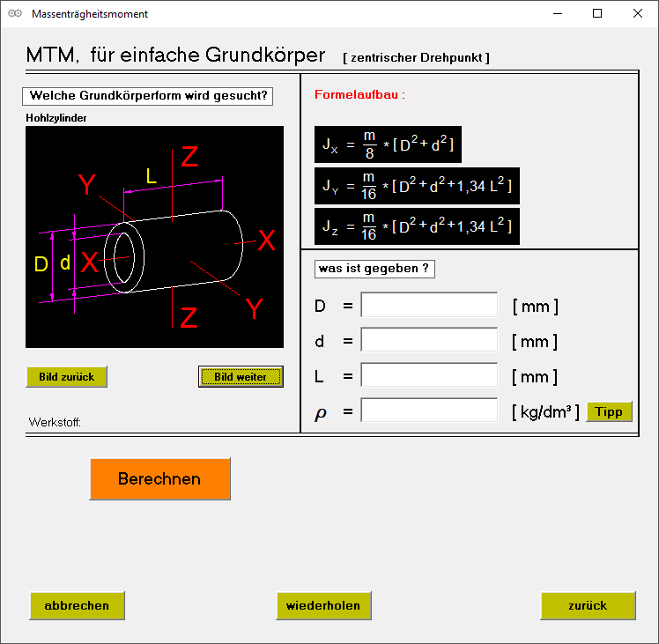659x644 pixels.
Task: Minimize the Massenträgheitsmoment window
Action: pyautogui.click(x=557, y=14)
